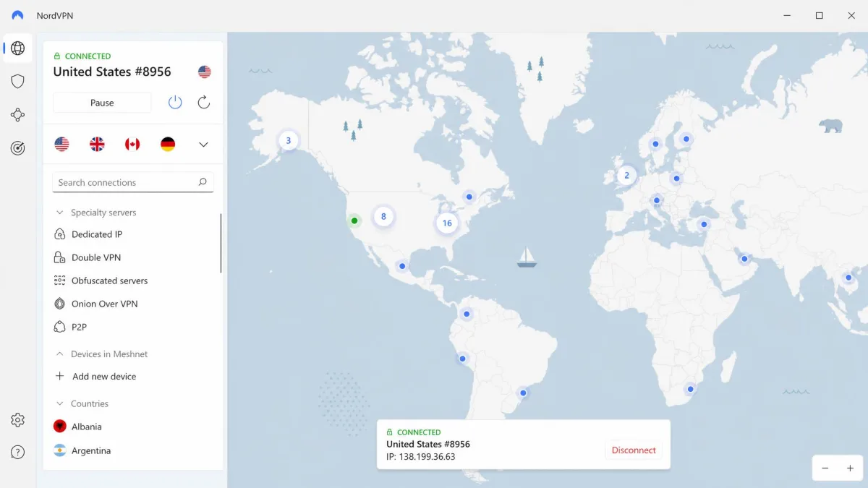Screen dimensions: 868x488
Task: Open the target Dark Web Monitor sidebar icon
Action: pyautogui.click(x=18, y=148)
